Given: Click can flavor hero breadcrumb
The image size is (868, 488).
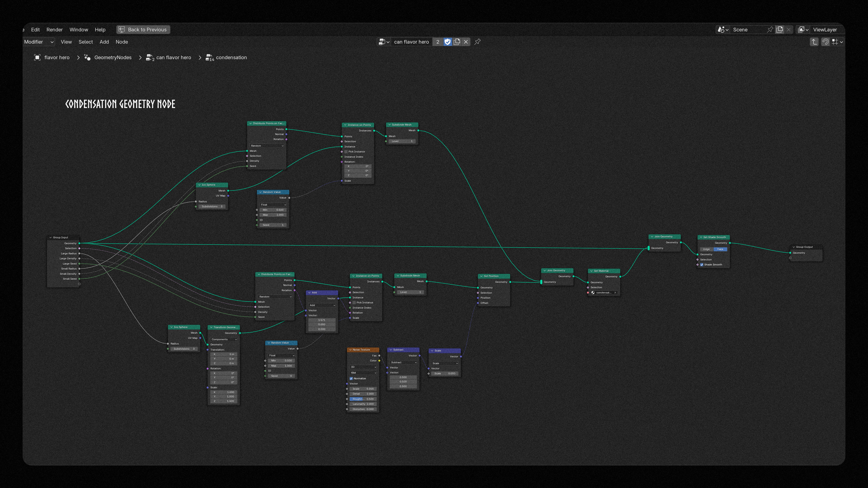Looking at the screenshot, I should (173, 58).
